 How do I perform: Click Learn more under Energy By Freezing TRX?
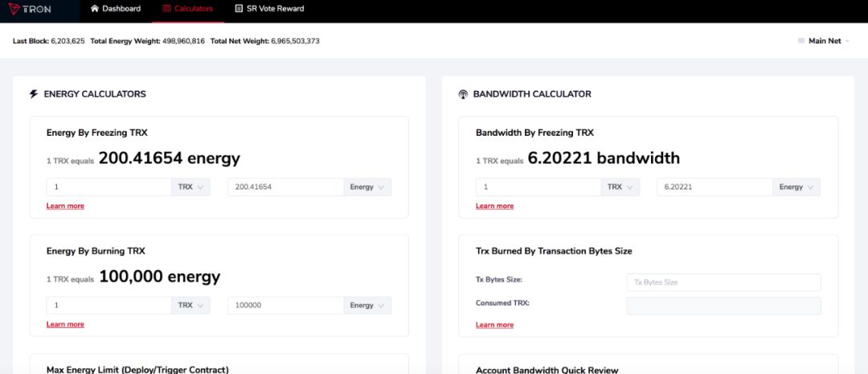pos(65,206)
